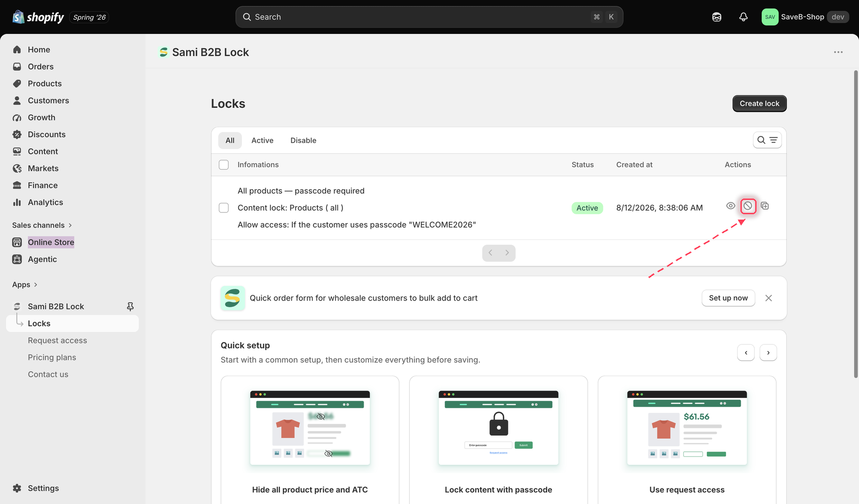The width and height of the screenshot is (859, 504).
Task: Open Home in the sidebar
Action: coord(38,50)
